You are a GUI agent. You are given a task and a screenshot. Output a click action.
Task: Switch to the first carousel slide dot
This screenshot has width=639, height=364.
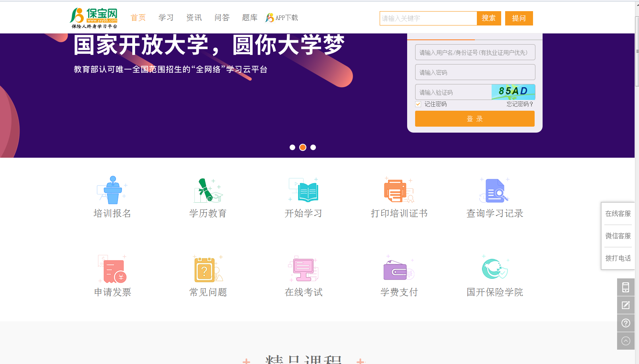(x=292, y=147)
